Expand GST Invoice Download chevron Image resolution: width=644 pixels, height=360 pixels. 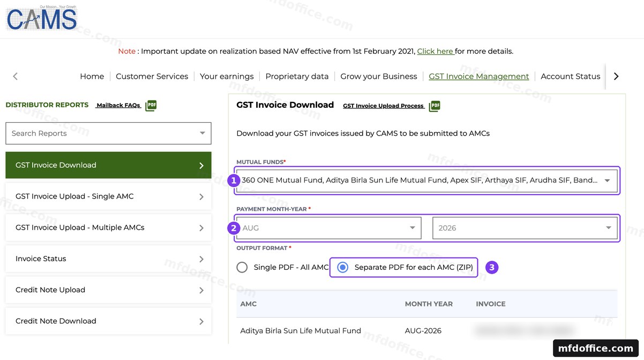201,165
